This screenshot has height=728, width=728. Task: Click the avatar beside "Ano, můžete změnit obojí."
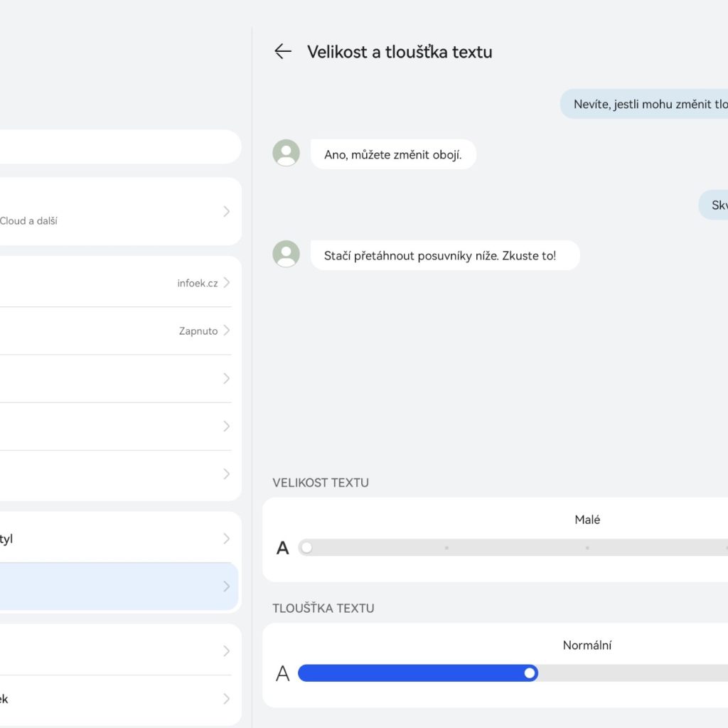(x=286, y=153)
